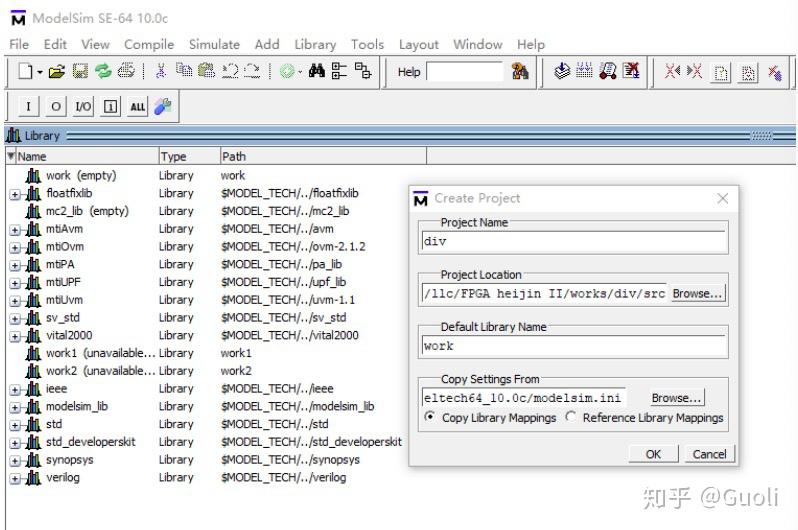Click the Library panel sort triangle
This screenshot has width=798, height=530.
tap(11, 156)
